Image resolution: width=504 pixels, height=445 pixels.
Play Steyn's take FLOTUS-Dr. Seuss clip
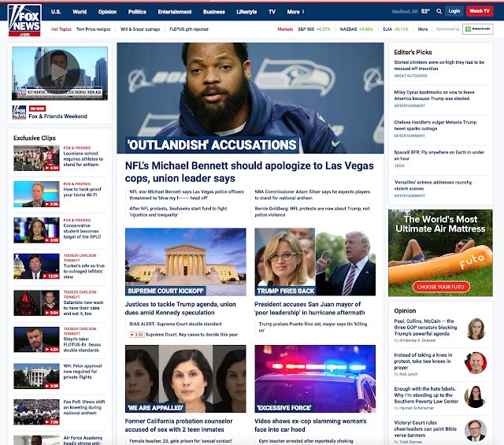[36, 339]
